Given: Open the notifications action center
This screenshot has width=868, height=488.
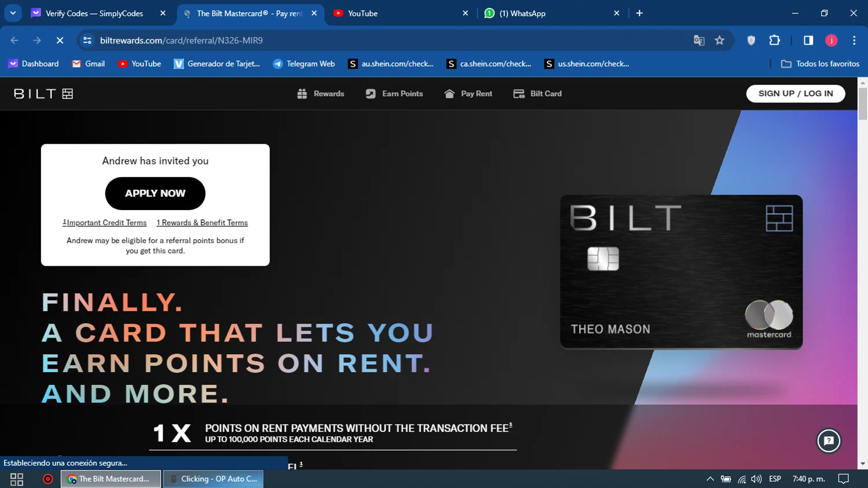Looking at the screenshot, I should (844, 479).
